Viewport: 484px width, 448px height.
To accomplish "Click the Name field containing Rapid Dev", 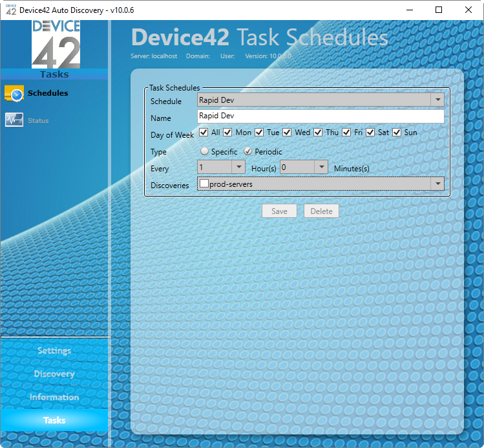I will click(321, 116).
